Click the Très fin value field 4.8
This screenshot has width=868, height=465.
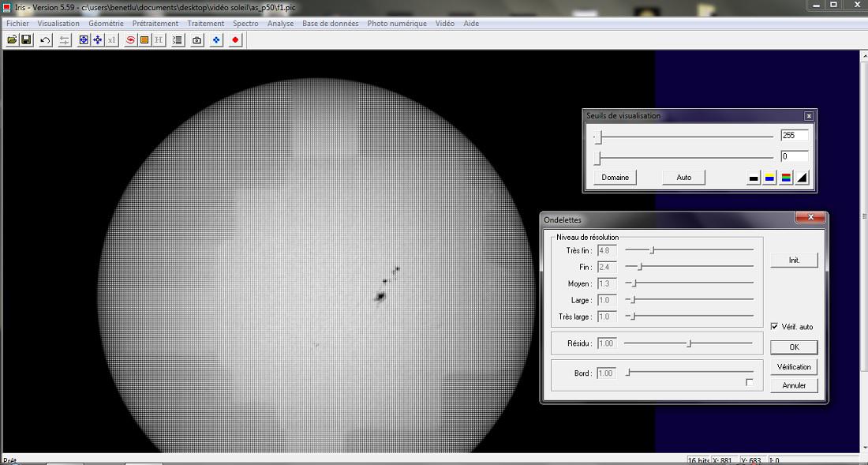tap(608, 251)
